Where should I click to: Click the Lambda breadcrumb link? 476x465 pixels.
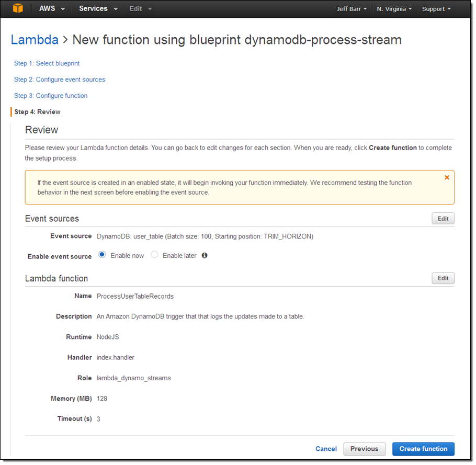point(35,40)
